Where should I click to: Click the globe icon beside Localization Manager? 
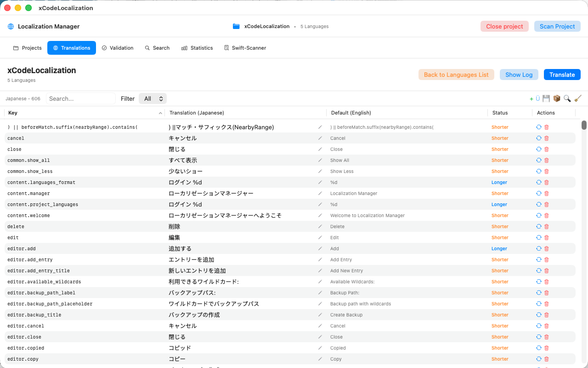coord(10,26)
